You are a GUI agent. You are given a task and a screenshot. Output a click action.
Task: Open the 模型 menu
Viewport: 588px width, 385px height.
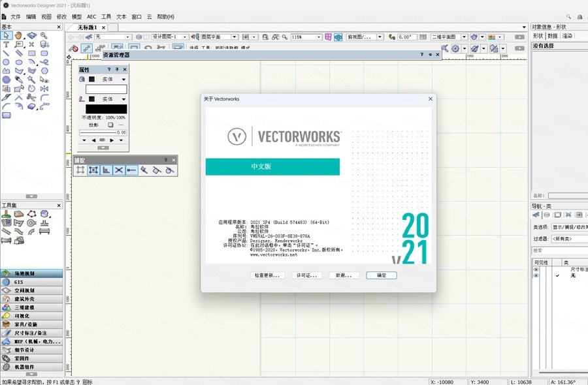pos(77,16)
